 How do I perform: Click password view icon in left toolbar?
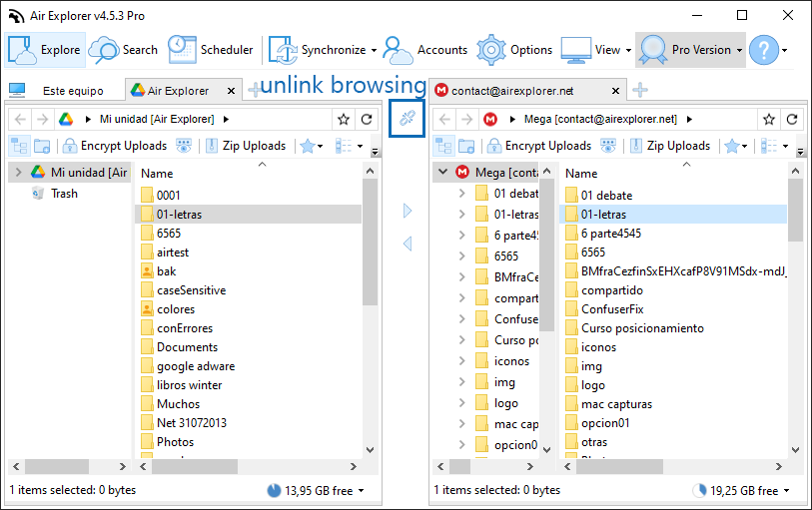(x=184, y=146)
